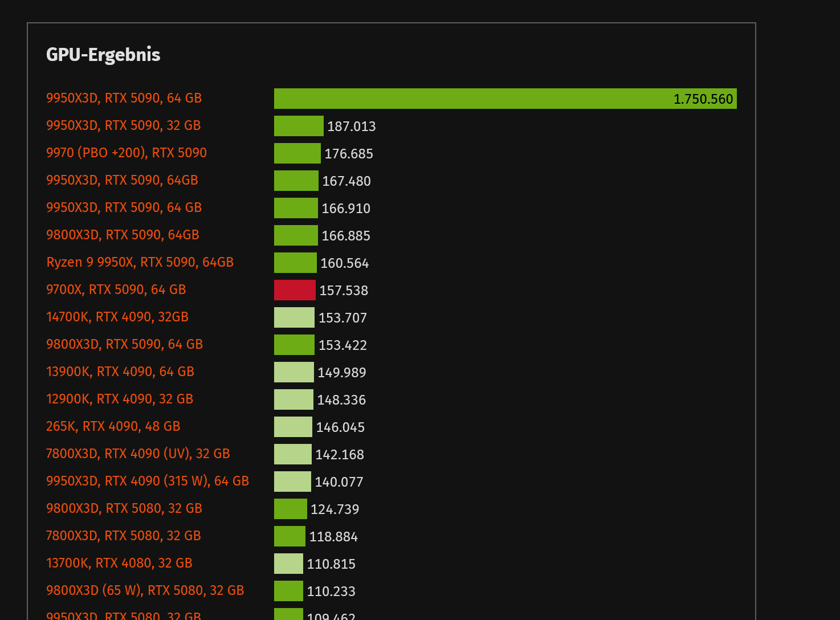
Task: Click the score value 166.885
Action: coord(346,236)
